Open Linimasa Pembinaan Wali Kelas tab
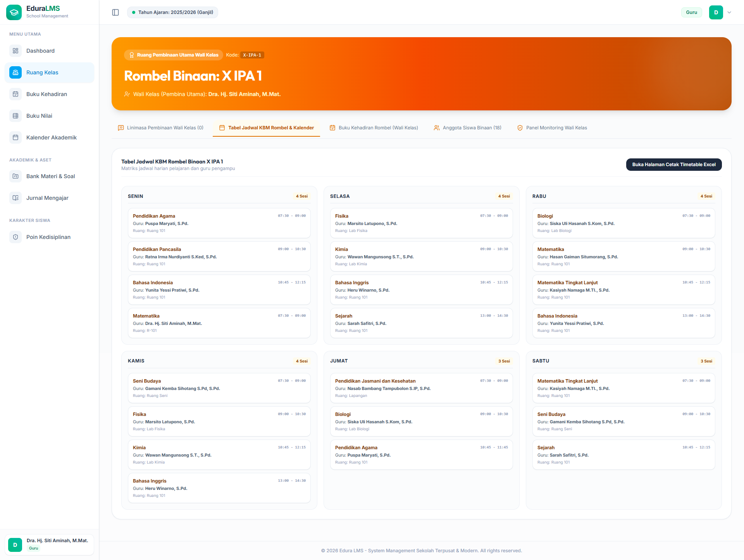 (x=160, y=128)
